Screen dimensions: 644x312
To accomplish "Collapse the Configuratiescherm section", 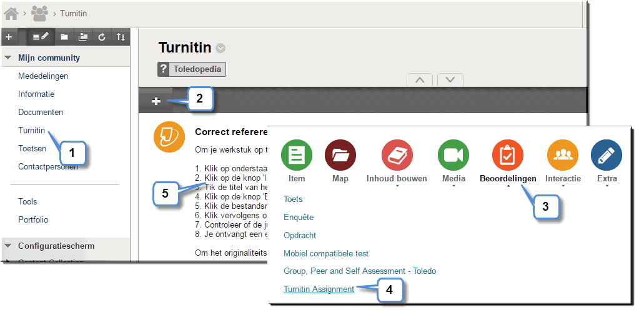I will coord(7,246).
